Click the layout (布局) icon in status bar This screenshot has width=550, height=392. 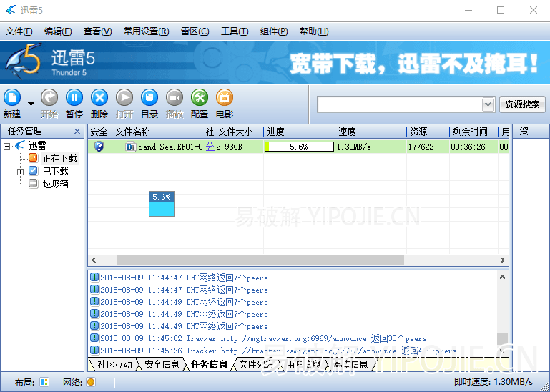44,382
